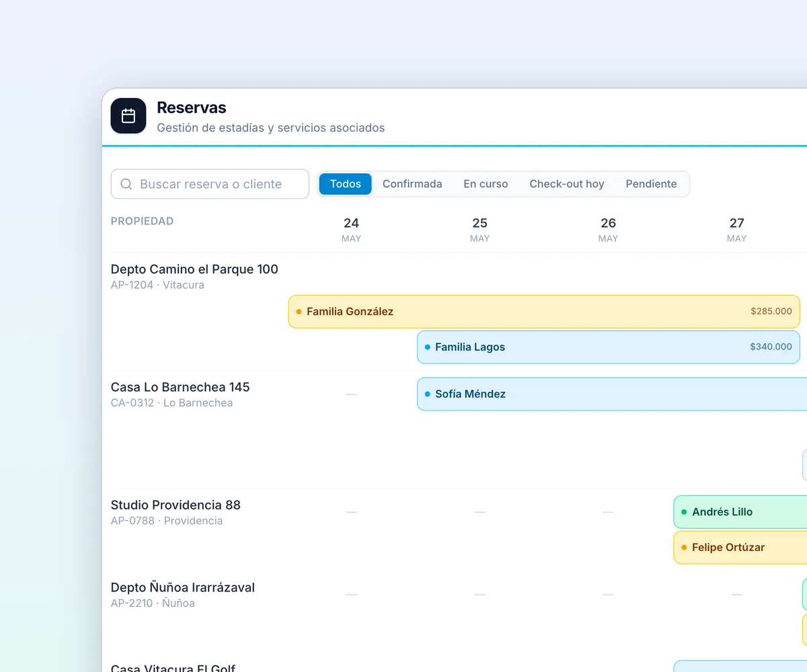This screenshot has width=807, height=672.
Task: Click the $340.000 amount
Action: [771, 347]
